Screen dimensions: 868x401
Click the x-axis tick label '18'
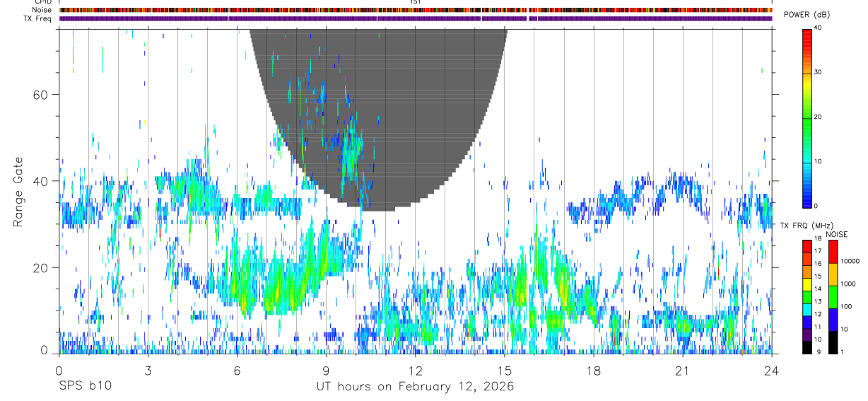593,370
